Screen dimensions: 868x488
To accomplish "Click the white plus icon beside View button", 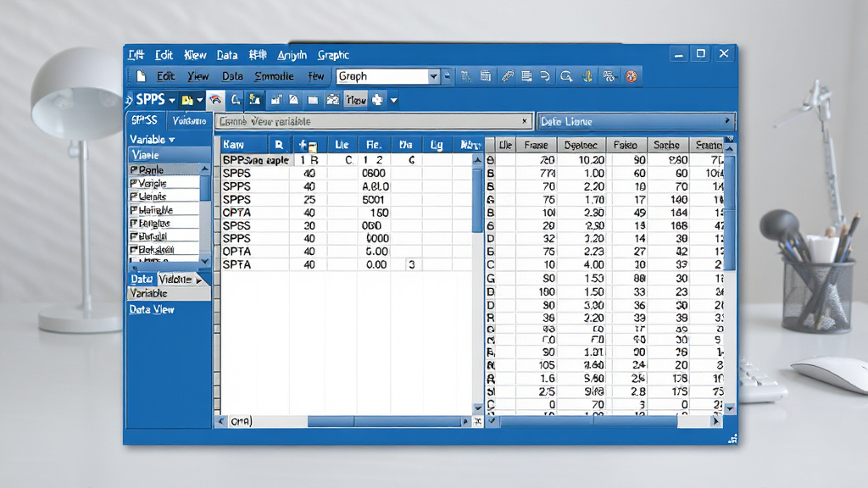I will pos(377,100).
